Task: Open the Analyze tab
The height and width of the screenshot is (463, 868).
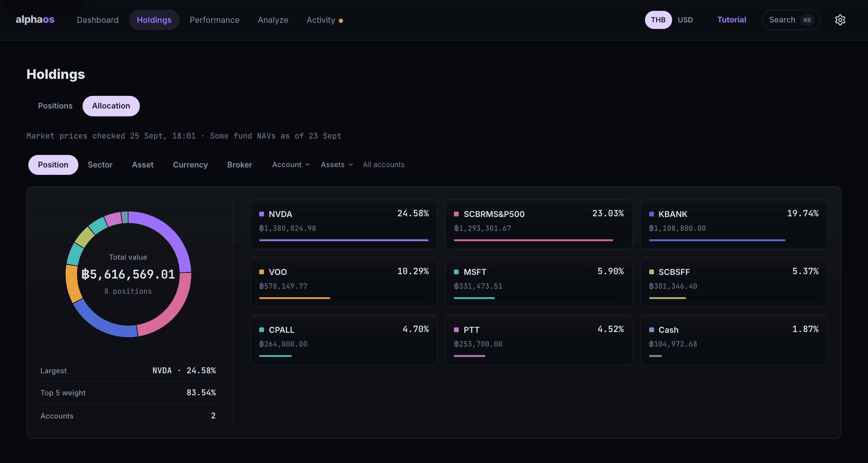Action: (x=273, y=20)
